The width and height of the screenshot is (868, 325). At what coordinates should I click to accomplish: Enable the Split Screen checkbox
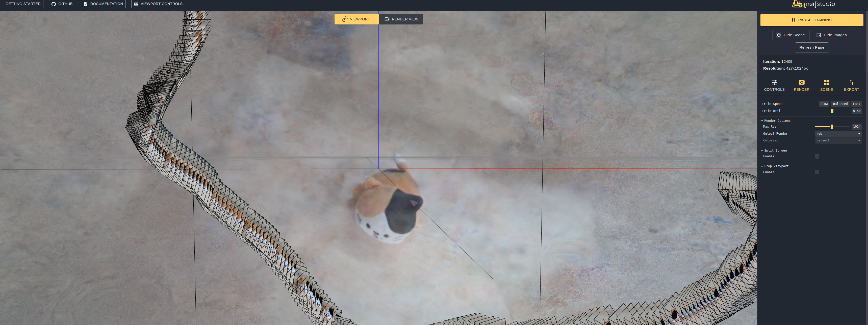[x=817, y=156]
